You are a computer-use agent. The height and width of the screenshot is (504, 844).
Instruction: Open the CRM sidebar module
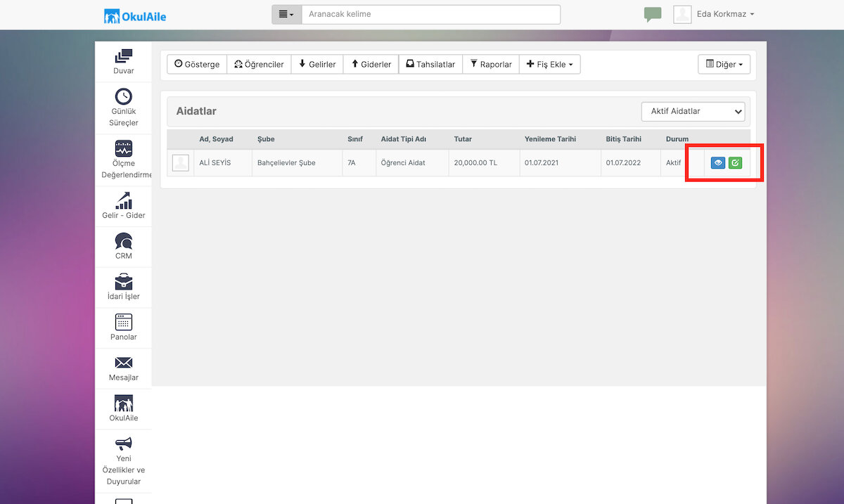(123, 247)
